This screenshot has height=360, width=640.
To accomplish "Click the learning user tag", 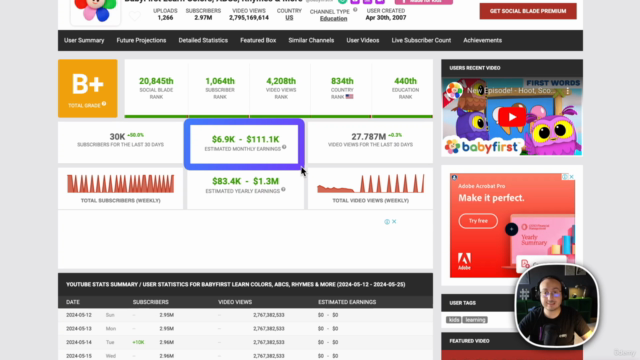I will [475, 320].
